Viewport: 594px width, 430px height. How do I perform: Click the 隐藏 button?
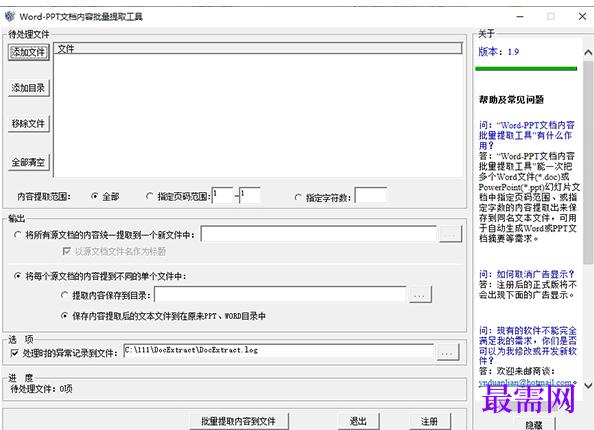(534, 424)
